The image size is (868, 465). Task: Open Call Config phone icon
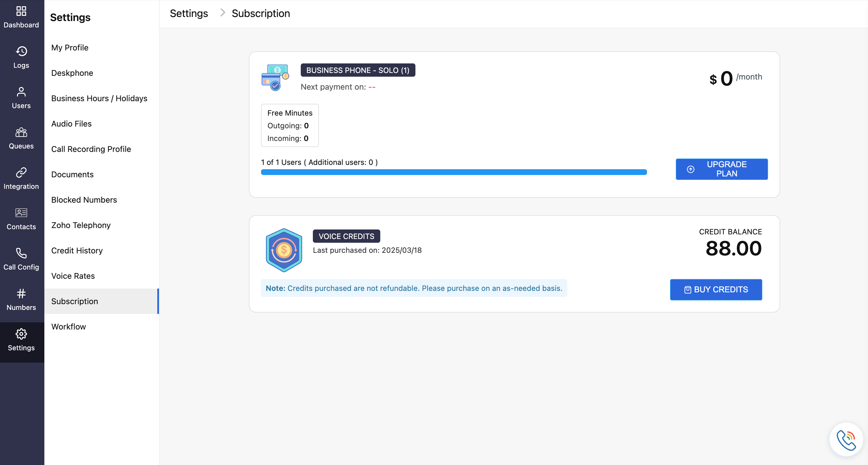21,253
